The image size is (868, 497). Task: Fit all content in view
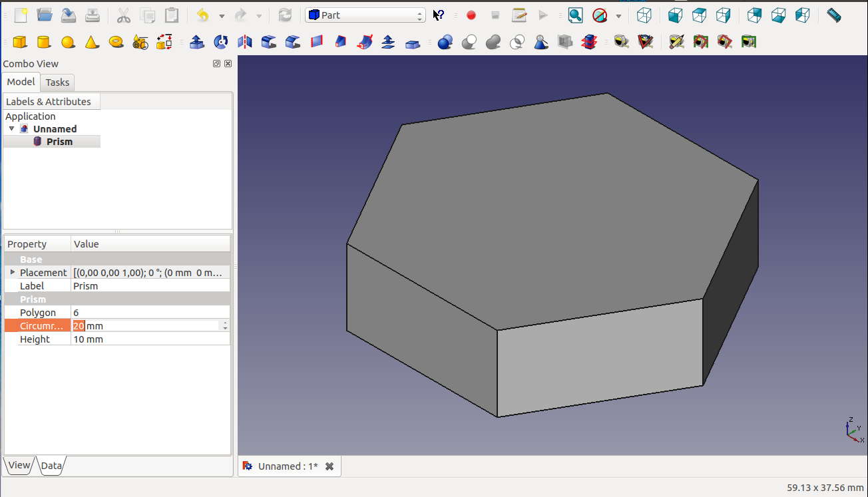click(x=575, y=15)
